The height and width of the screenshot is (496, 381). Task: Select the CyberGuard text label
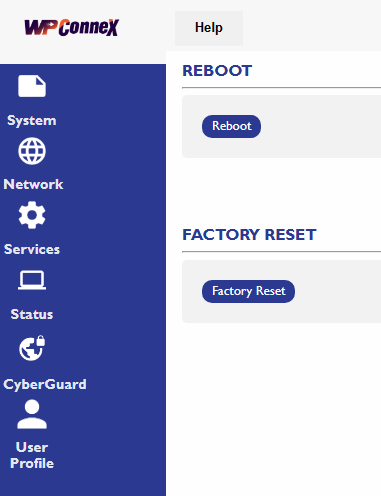45,385
